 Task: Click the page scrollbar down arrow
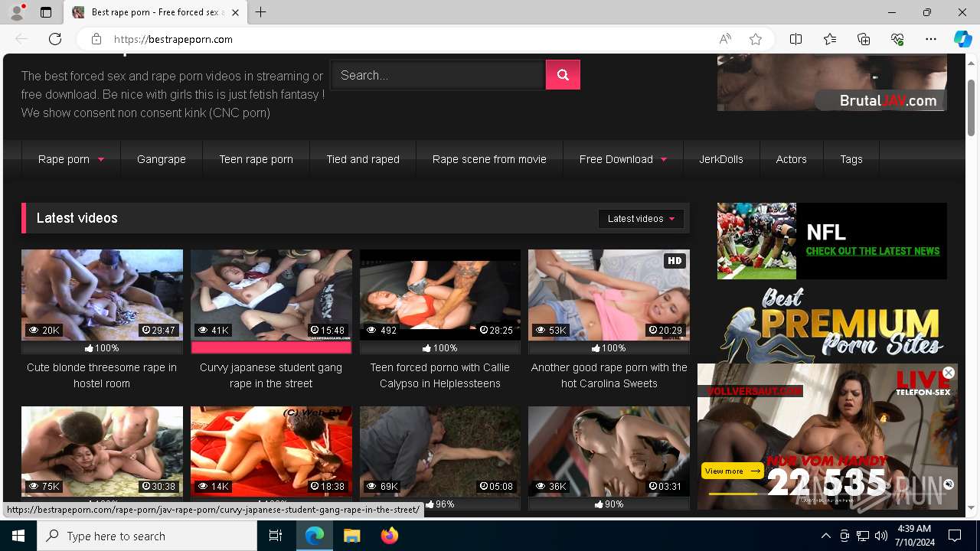(x=972, y=507)
